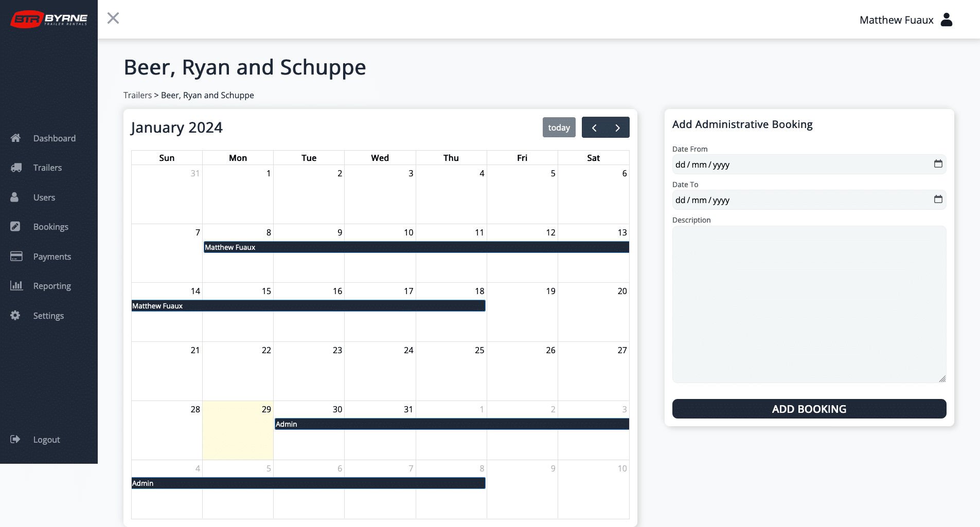
Task: Open the Date To calendar picker
Action: click(938, 199)
